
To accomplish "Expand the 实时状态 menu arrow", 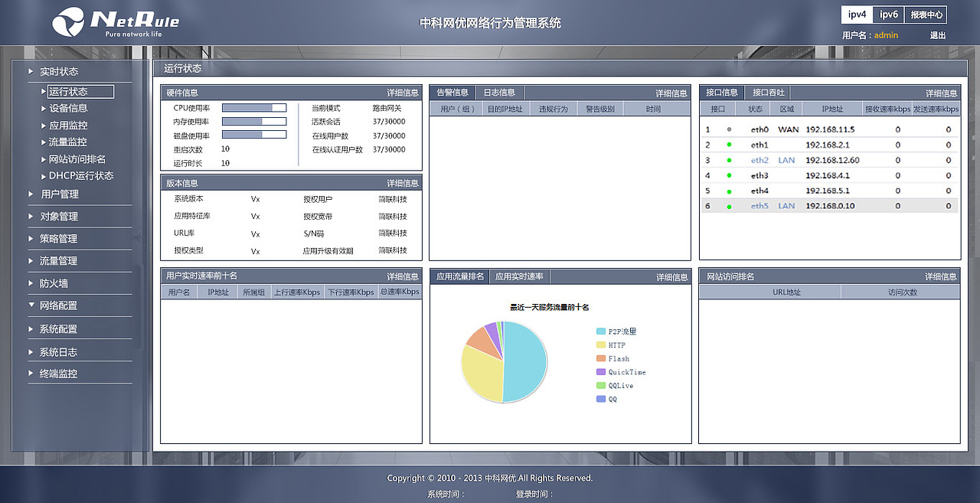I will [31, 71].
